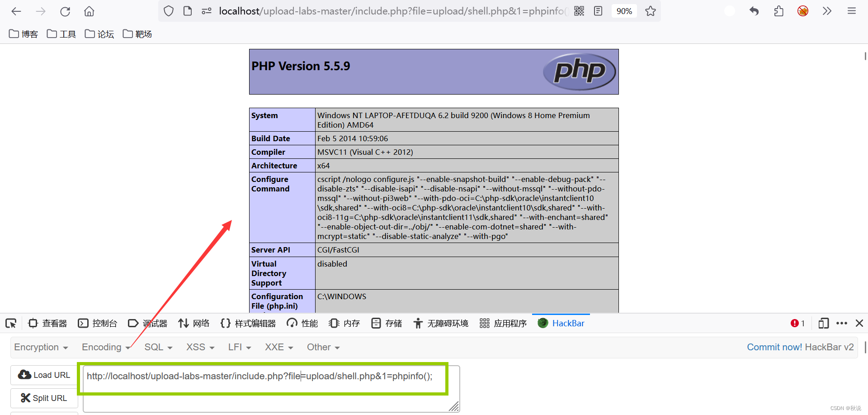Reload the current page
This screenshot has height=415, width=868.
[65, 11]
